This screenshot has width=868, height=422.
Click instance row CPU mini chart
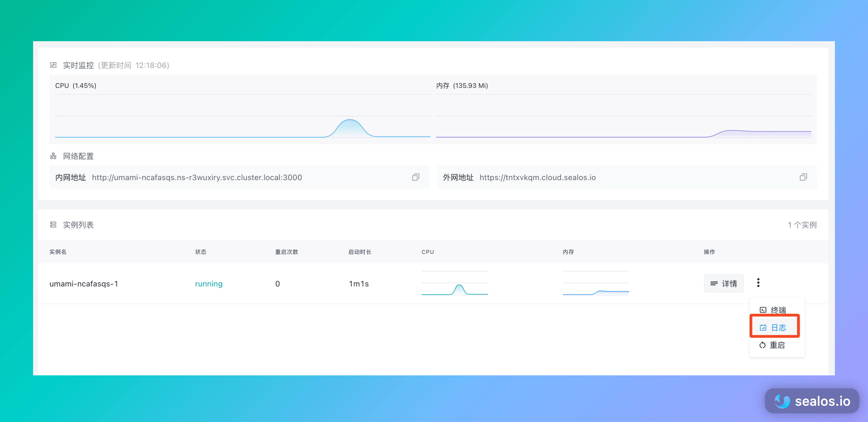[x=455, y=284]
